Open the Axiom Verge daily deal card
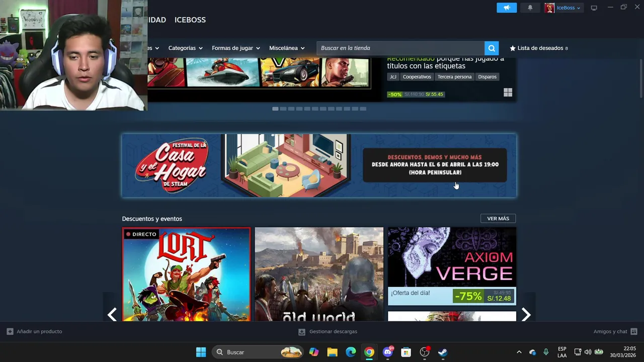Image resolution: width=644 pixels, height=362 pixels. (x=452, y=266)
